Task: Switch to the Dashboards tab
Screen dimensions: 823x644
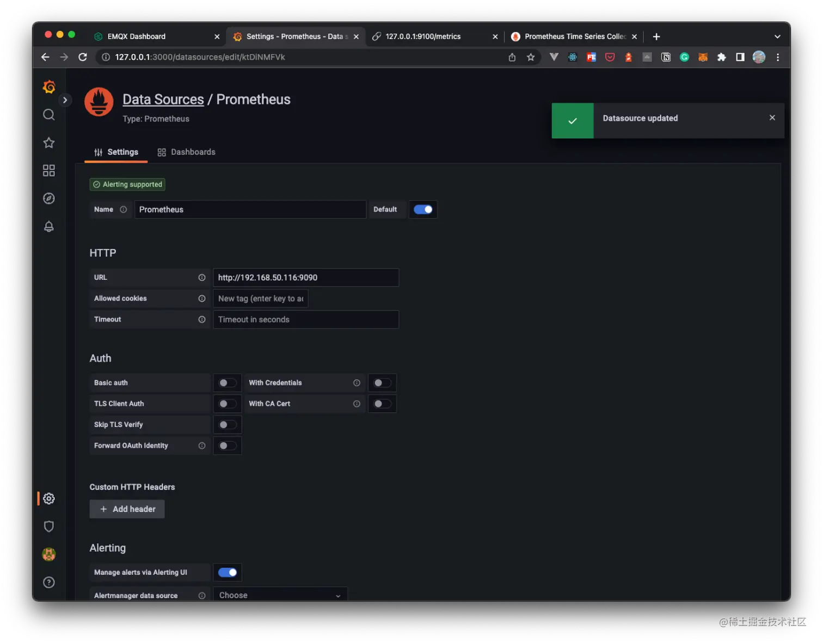Action: (x=193, y=152)
